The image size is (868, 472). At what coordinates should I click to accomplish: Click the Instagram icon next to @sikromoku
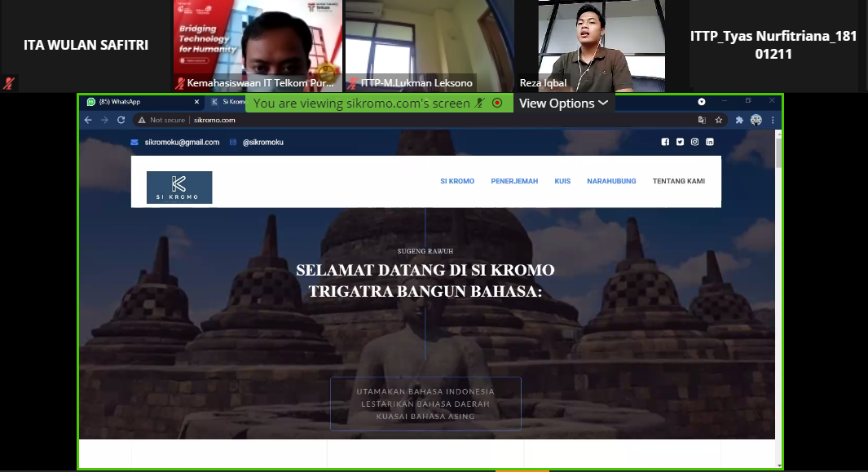tap(233, 143)
